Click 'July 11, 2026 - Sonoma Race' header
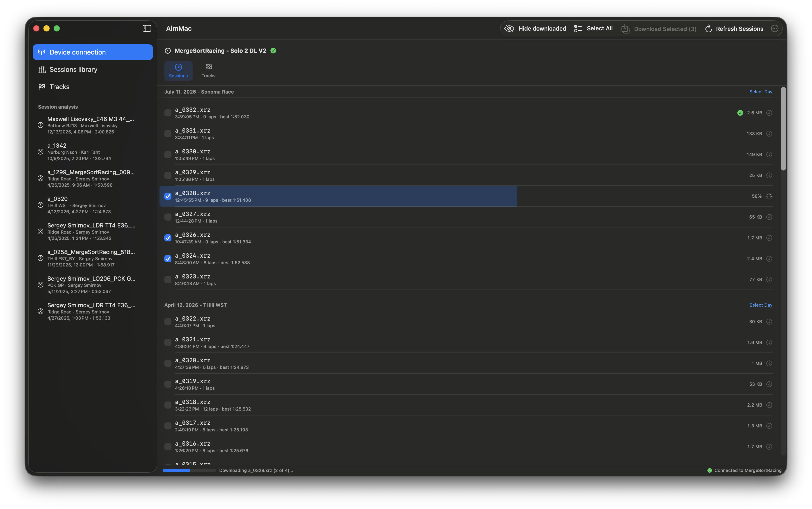 pyautogui.click(x=199, y=92)
